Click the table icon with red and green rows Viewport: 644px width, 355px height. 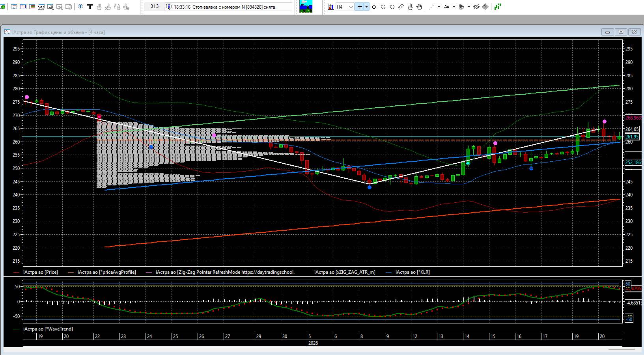click(32, 7)
